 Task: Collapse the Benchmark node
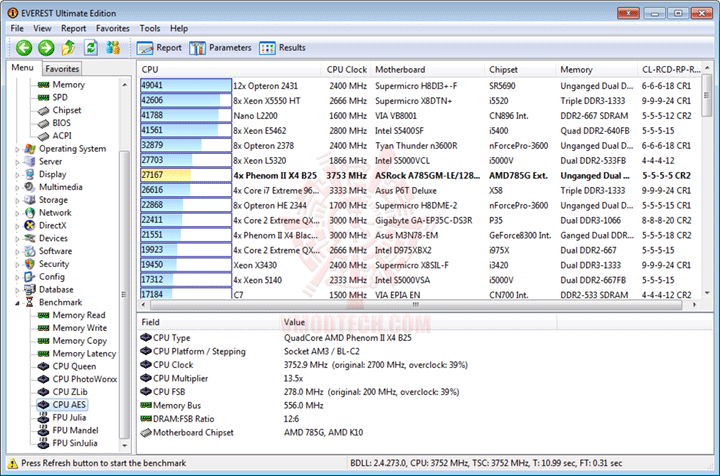[17, 303]
